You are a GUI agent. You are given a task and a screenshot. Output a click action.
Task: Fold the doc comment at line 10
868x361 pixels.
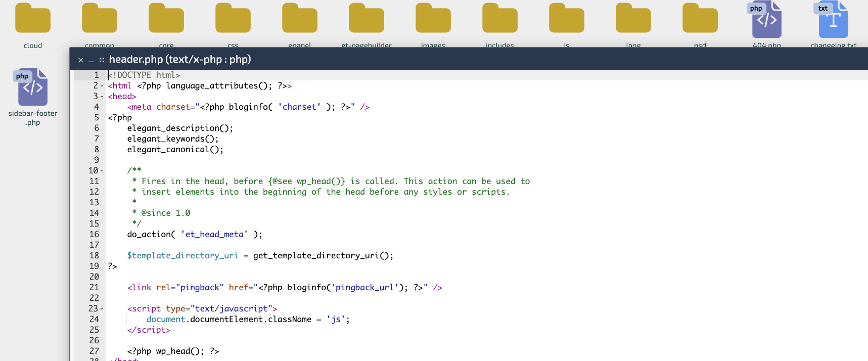point(102,171)
